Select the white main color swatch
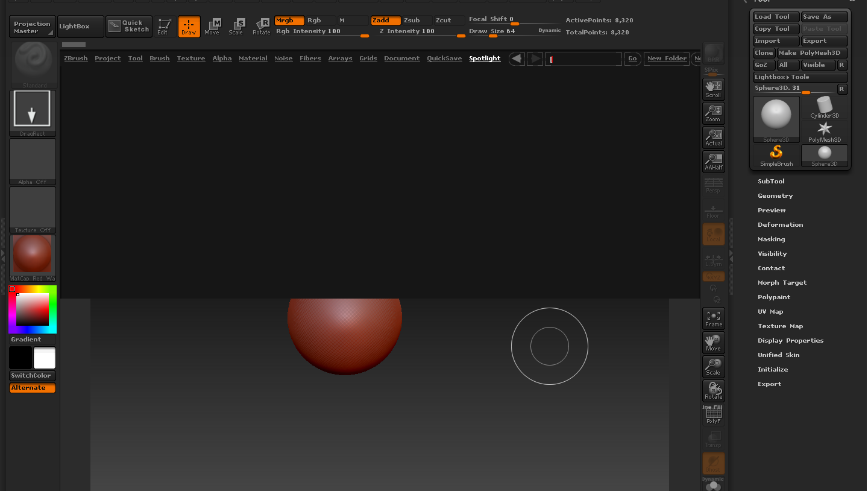 coord(45,358)
